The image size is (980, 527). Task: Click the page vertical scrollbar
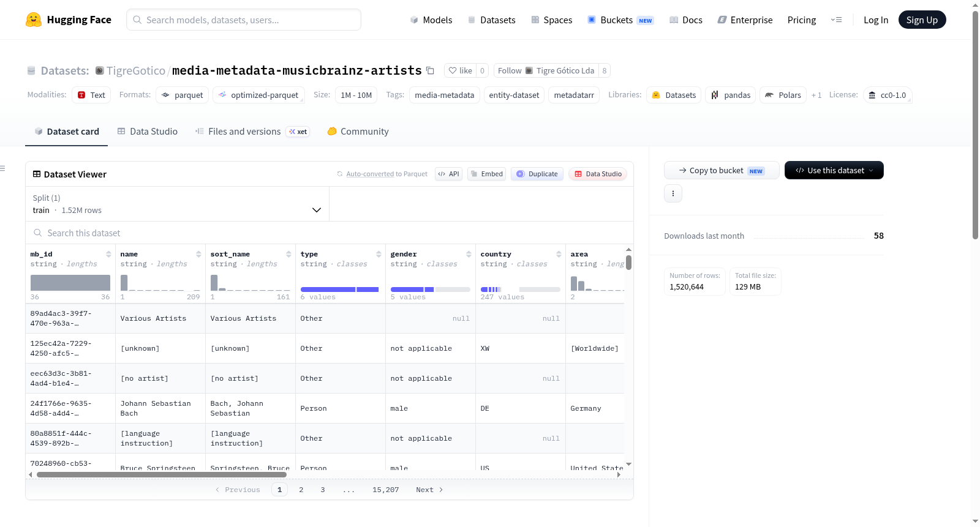975,125
